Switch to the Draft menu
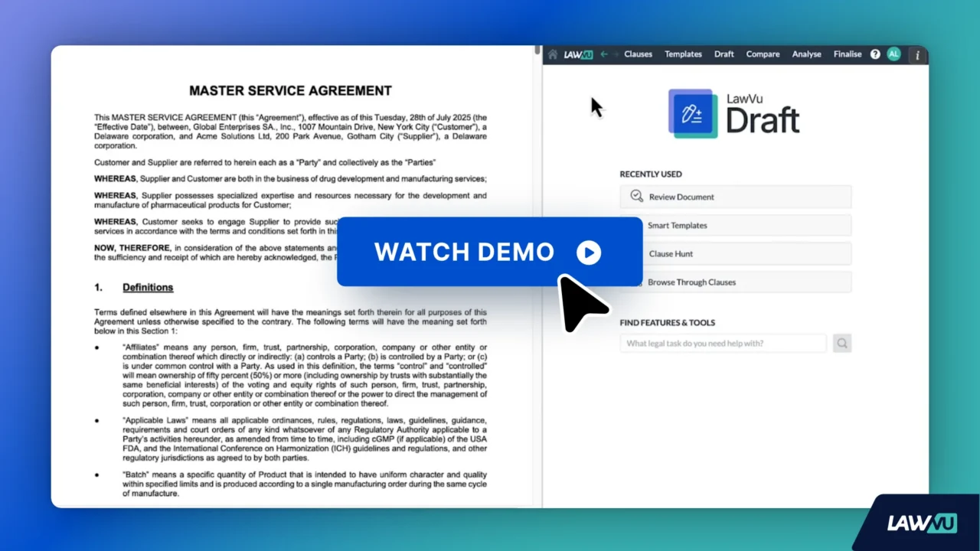 [x=724, y=54]
